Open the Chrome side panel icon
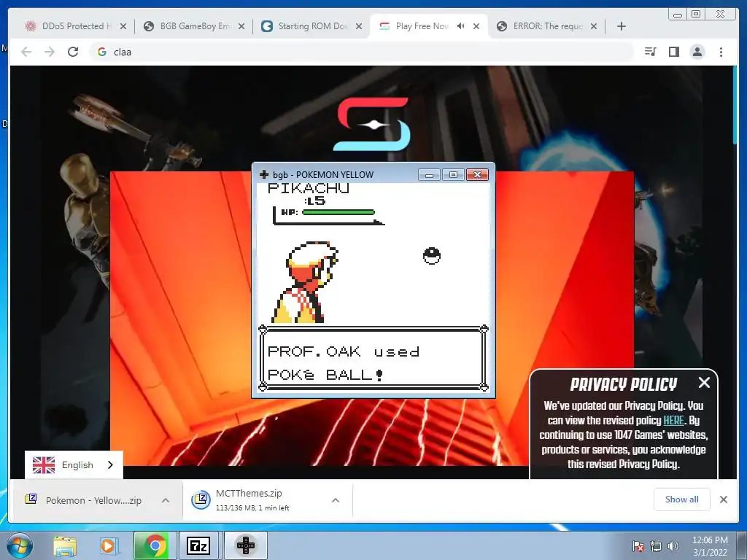Viewport: 747px width, 560px height. pyautogui.click(x=673, y=52)
